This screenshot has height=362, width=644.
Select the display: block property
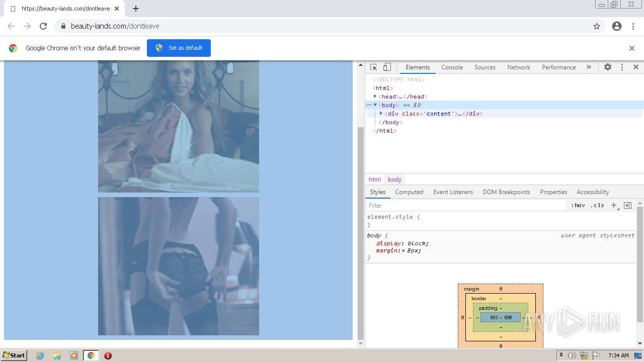coord(403,243)
